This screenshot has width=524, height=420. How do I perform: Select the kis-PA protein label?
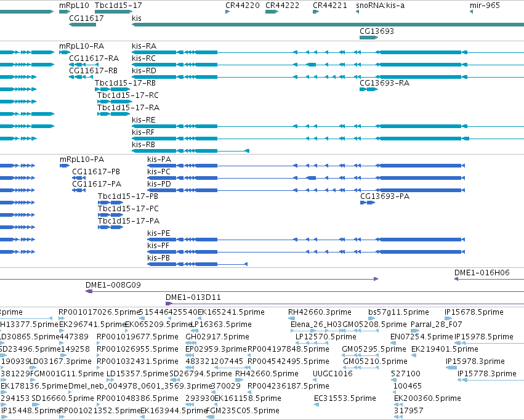click(x=159, y=159)
